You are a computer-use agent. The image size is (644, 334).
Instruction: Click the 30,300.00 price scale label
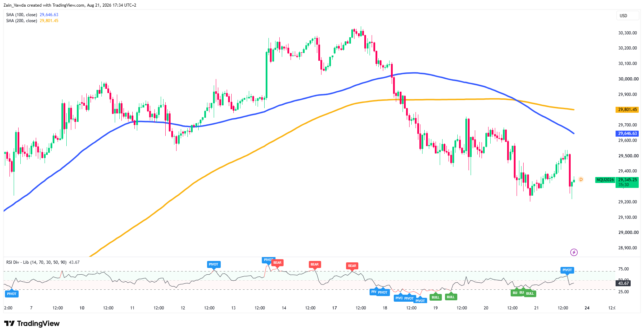628,33
